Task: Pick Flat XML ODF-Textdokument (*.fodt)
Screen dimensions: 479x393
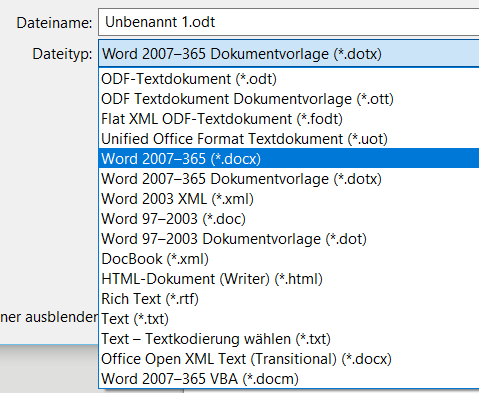Action: point(289,119)
